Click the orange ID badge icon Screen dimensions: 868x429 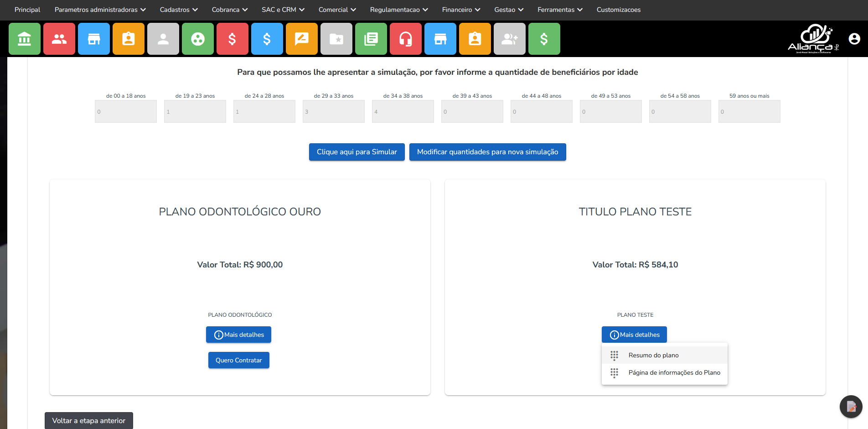128,39
